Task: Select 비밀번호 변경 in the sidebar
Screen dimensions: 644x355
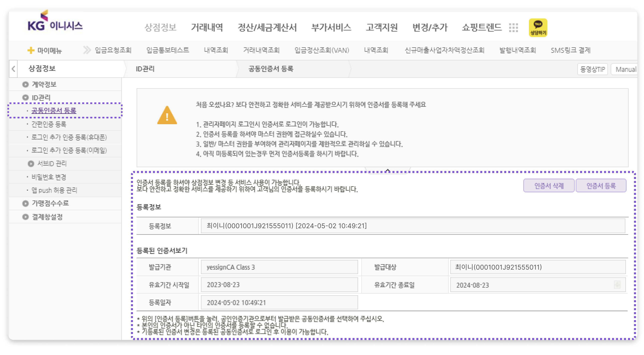Action: [x=49, y=177]
